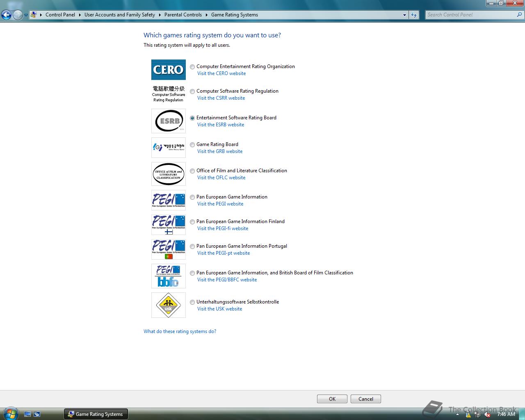Open What do these rating systems do link
This screenshot has height=420, width=525.
coord(180,331)
